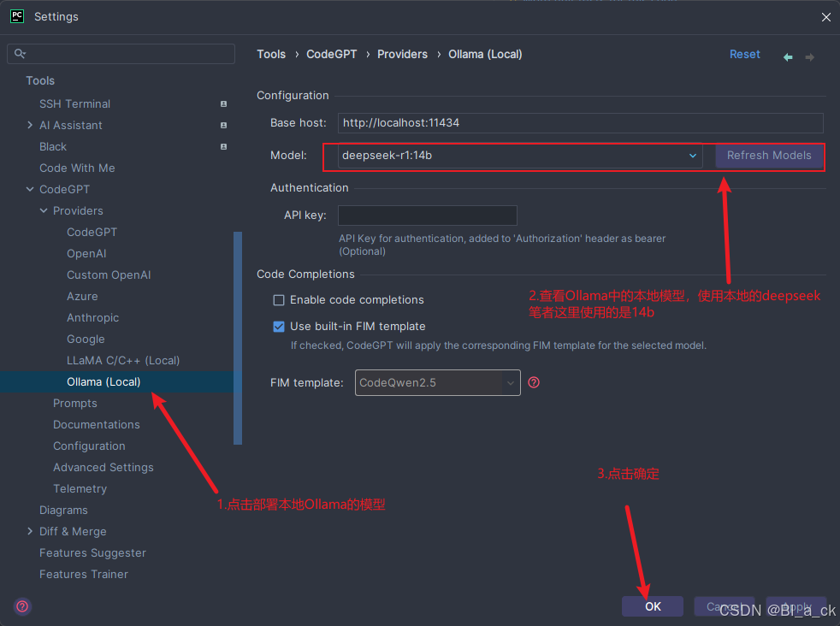Open the FIM template CodeQwen2.5 dropdown
This screenshot has height=626, width=840.
click(x=438, y=383)
